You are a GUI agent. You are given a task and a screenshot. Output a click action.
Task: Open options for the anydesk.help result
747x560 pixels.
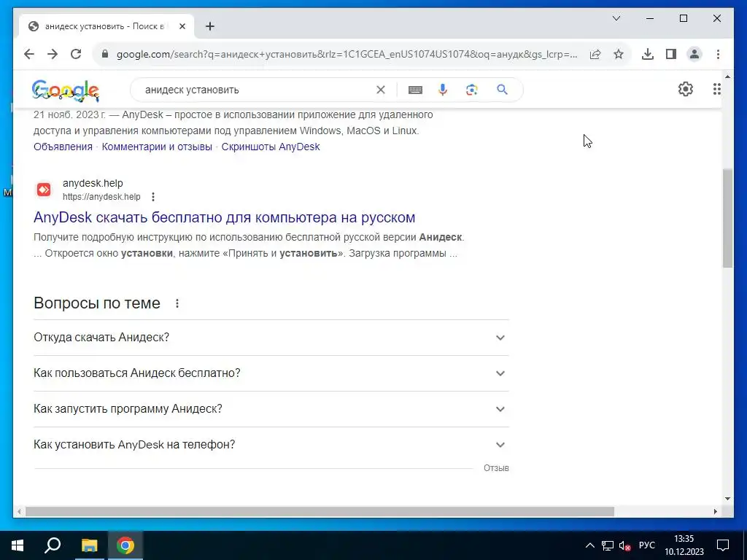(x=153, y=197)
